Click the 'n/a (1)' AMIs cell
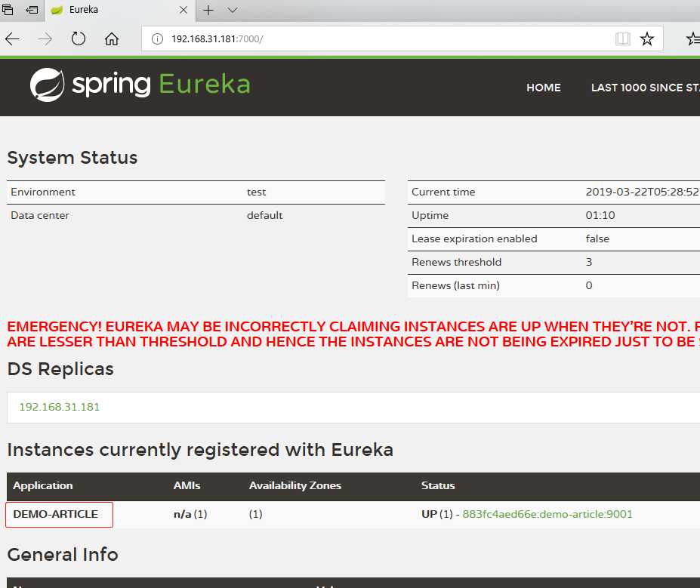Image resolution: width=700 pixels, height=588 pixels. (x=190, y=514)
